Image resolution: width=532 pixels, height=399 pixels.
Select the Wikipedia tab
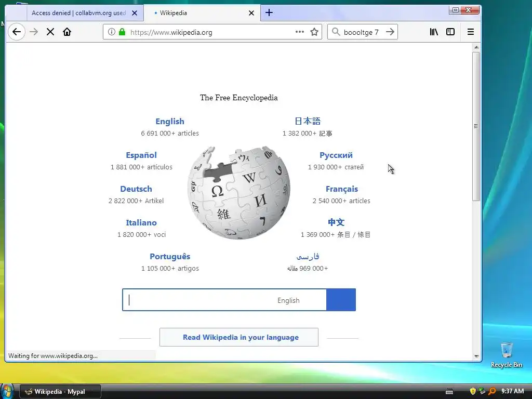[x=202, y=13]
